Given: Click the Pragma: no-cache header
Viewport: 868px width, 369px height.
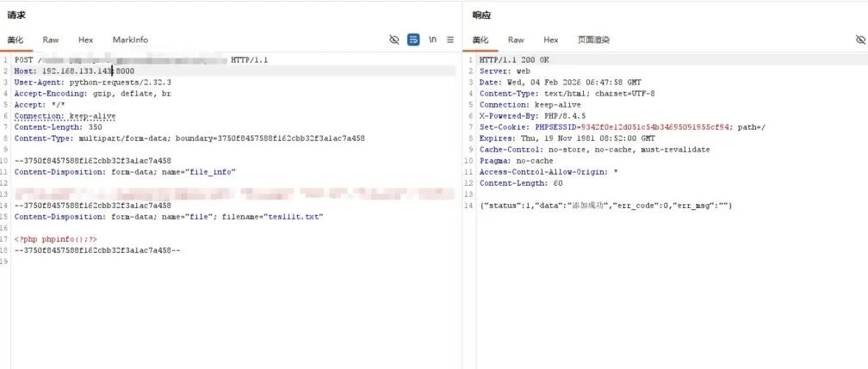Looking at the screenshot, I should point(517,161).
